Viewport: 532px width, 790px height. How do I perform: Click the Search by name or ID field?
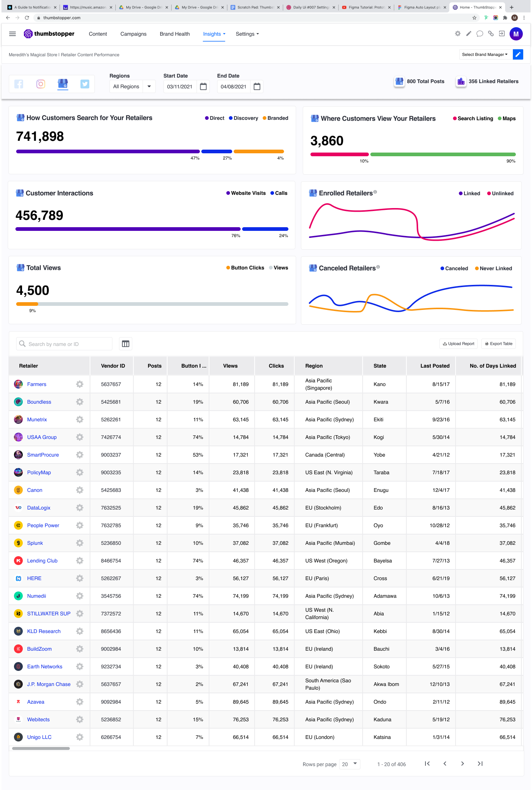[64, 344]
